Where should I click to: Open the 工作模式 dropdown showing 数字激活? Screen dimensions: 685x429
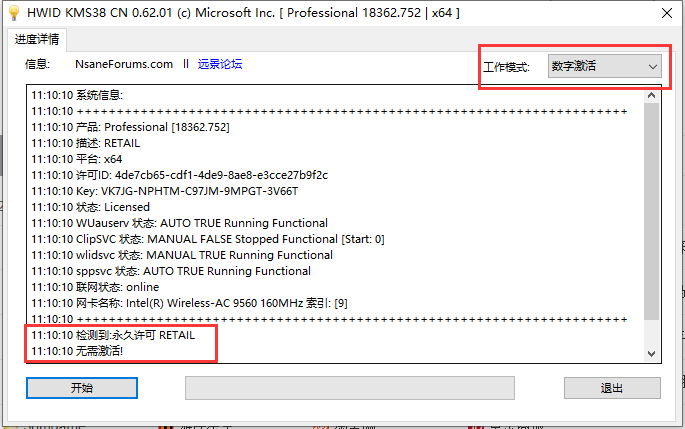605,66
